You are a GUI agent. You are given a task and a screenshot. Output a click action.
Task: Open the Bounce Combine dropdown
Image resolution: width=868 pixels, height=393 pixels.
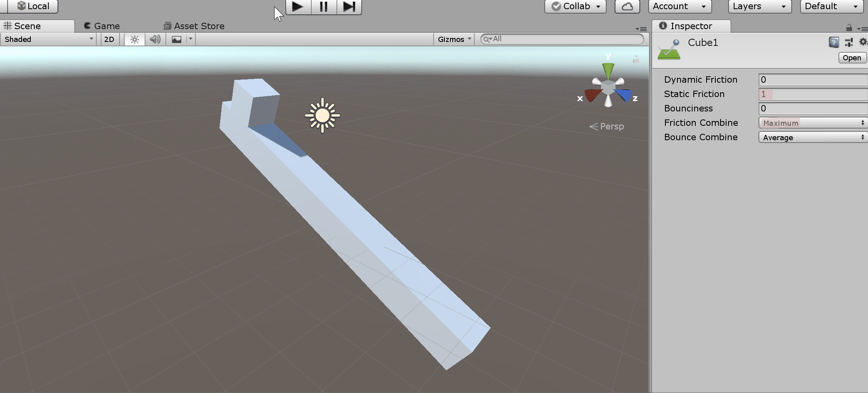[812, 137]
